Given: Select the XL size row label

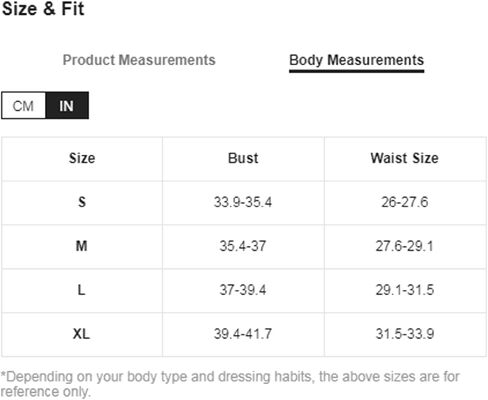Looking at the screenshot, I should point(81,334).
